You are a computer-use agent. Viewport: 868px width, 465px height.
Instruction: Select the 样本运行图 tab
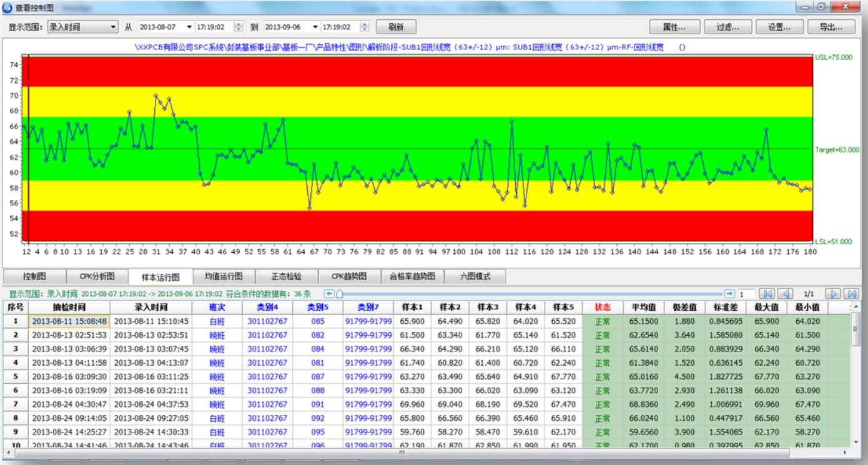(160, 277)
